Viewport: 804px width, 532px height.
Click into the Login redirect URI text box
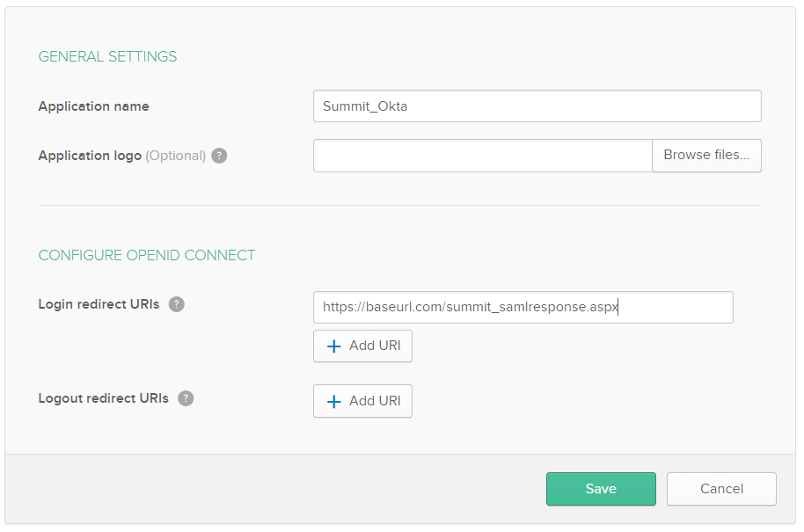(x=523, y=308)
